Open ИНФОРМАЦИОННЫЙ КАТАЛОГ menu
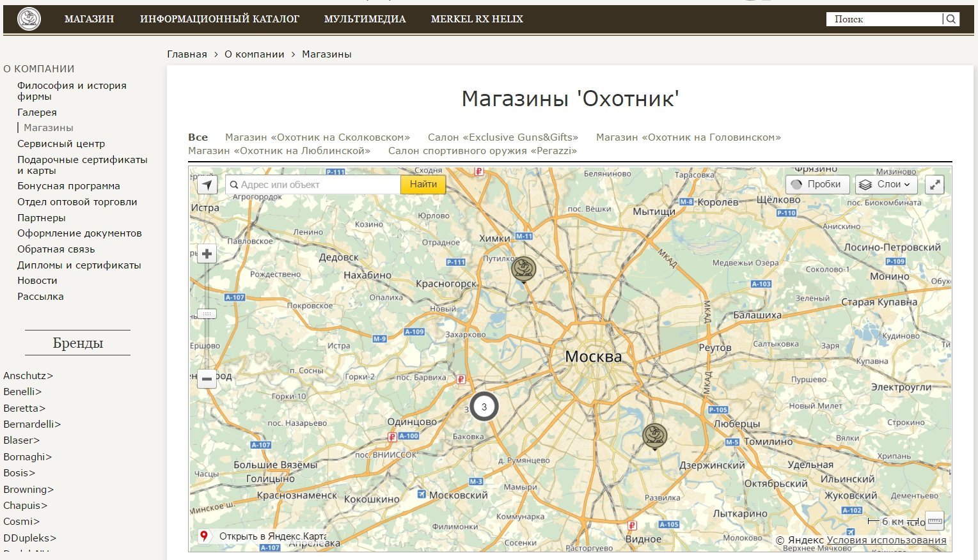This screenshot has height=560, width=978. (219, 19)
